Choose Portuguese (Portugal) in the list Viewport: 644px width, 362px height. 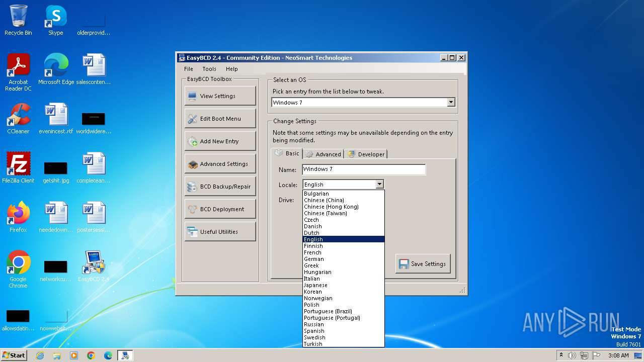[344, 318]
